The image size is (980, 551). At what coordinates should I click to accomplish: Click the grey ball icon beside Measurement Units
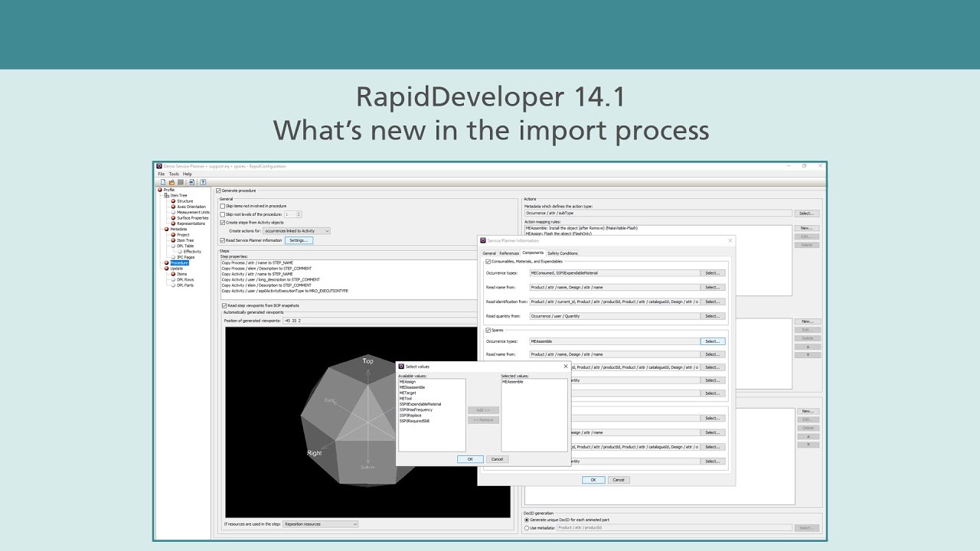(173, 212)
